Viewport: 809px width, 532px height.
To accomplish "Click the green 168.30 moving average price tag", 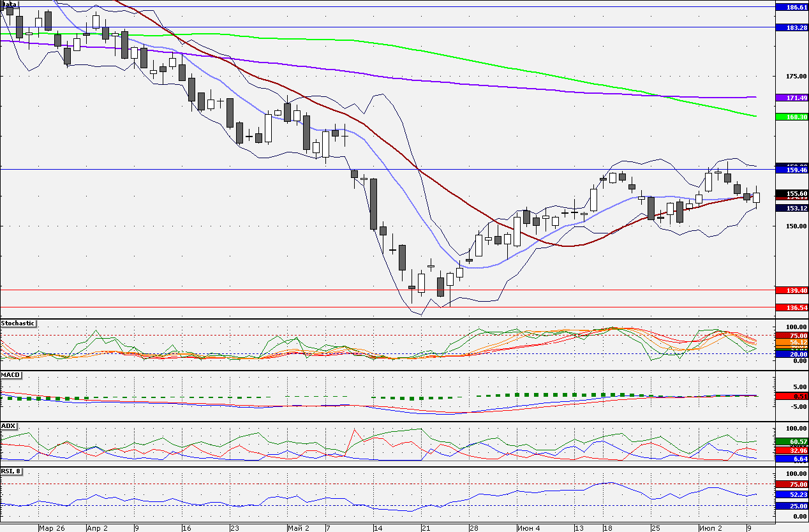I will point(792,117).
